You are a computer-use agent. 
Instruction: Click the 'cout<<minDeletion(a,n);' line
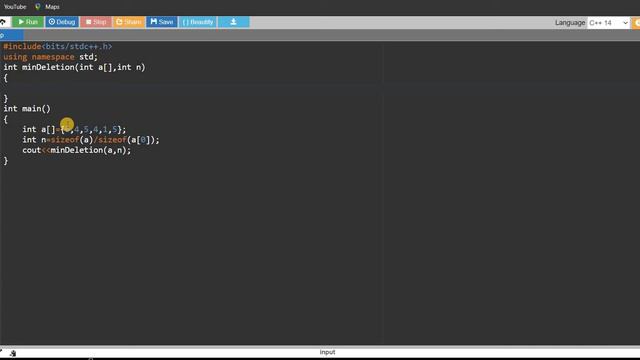click(77, 150)
